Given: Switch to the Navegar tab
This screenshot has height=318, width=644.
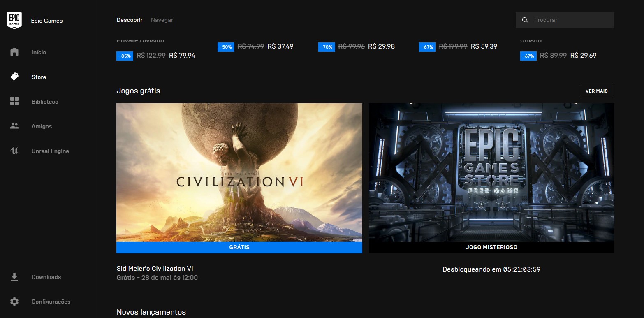Looking at the screenshot, I should pyautogui.click(x=162, y=20).
